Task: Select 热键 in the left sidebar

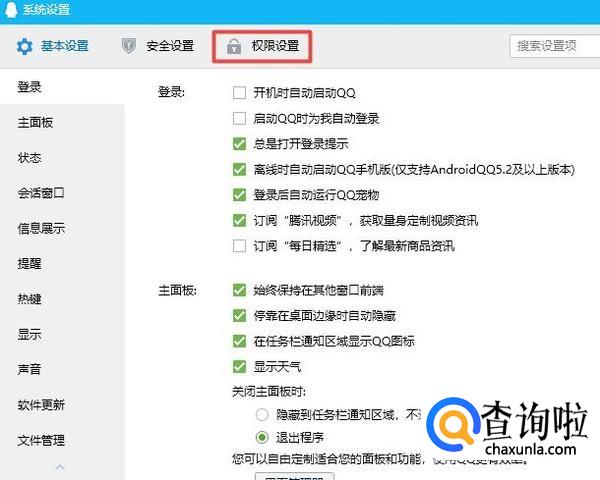Action: click(x=29, y=298)
